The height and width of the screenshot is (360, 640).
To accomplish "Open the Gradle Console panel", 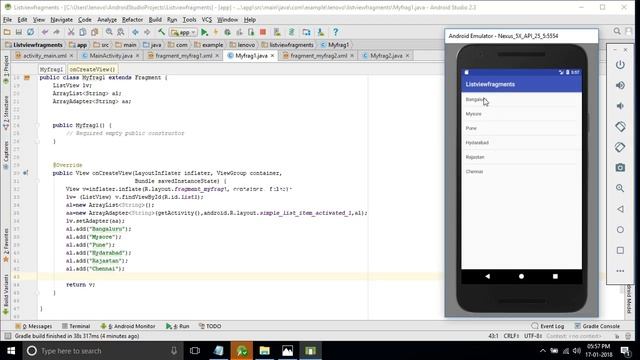I will pos(597,326).
